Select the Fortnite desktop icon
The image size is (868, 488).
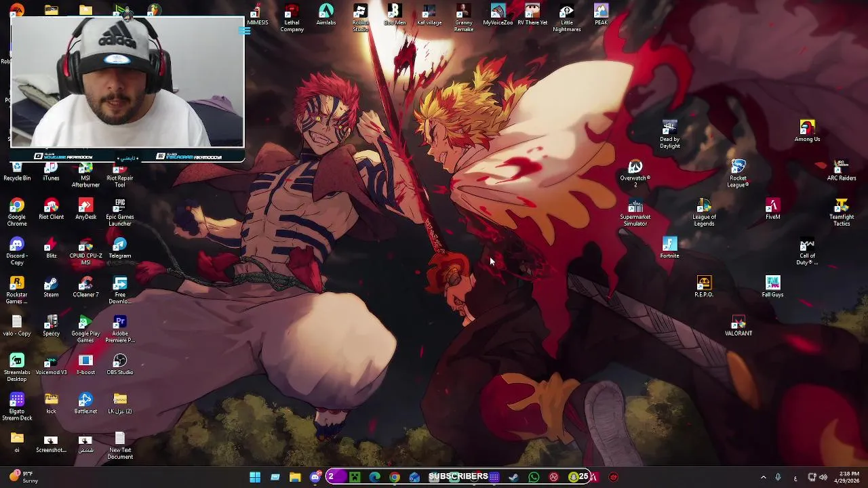[669, 247]
